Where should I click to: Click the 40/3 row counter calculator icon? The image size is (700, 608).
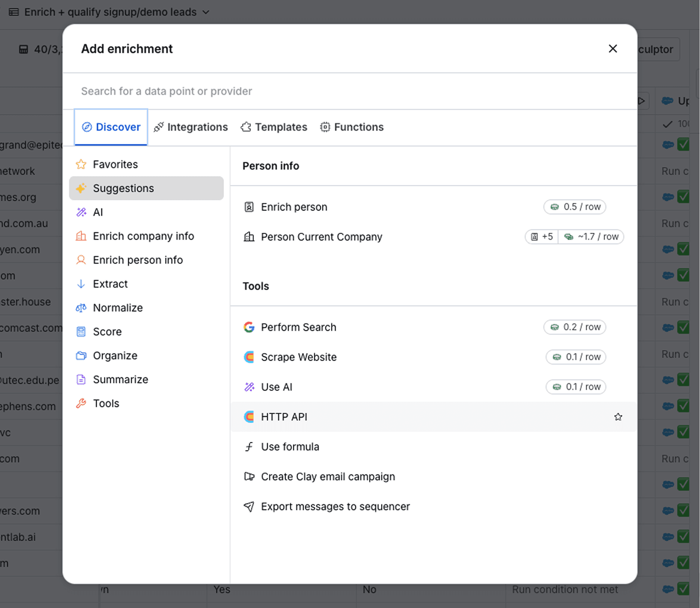(x=24, y=49)
